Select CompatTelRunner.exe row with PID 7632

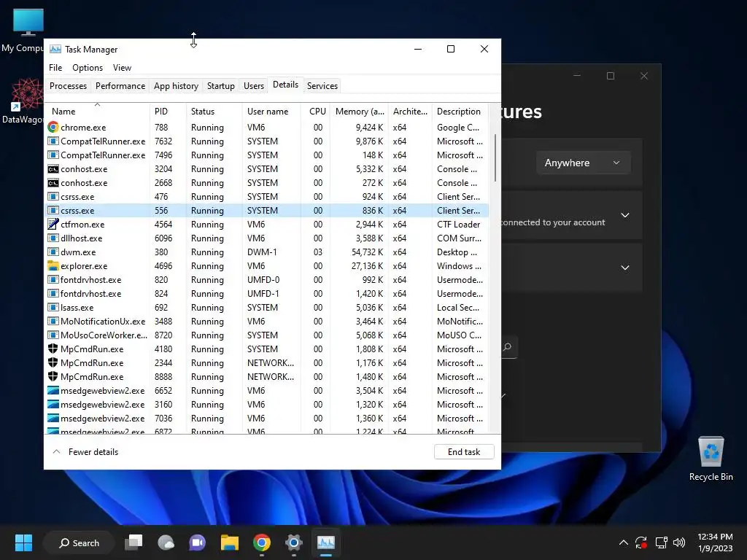point(267,141)
